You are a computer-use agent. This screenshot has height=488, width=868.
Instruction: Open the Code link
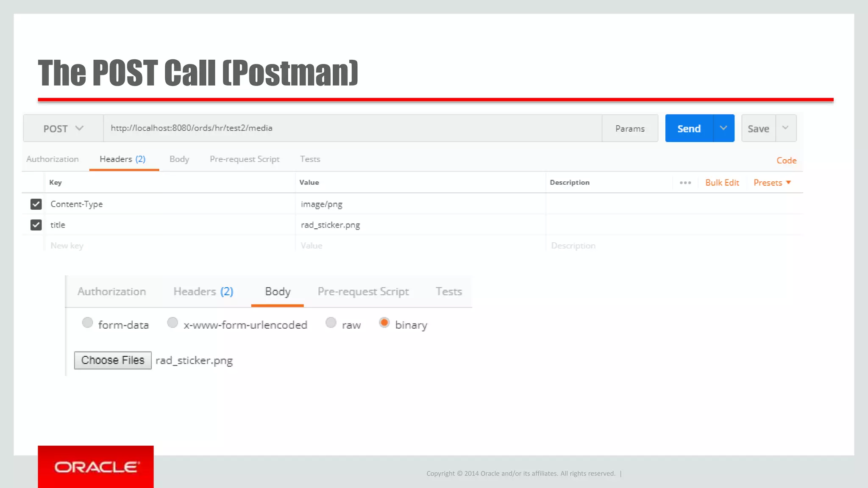(787, 161)
